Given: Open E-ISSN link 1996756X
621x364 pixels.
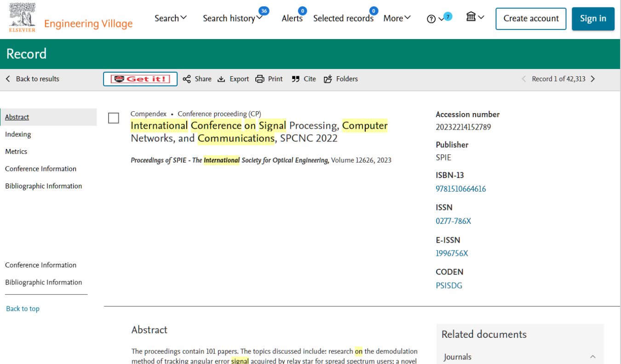Looking at the screenshot, I should pyautogui.click(x=452, y=253).
